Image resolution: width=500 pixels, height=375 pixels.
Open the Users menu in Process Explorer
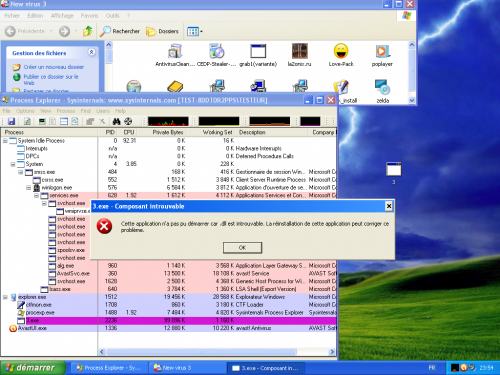pos(103,111)
